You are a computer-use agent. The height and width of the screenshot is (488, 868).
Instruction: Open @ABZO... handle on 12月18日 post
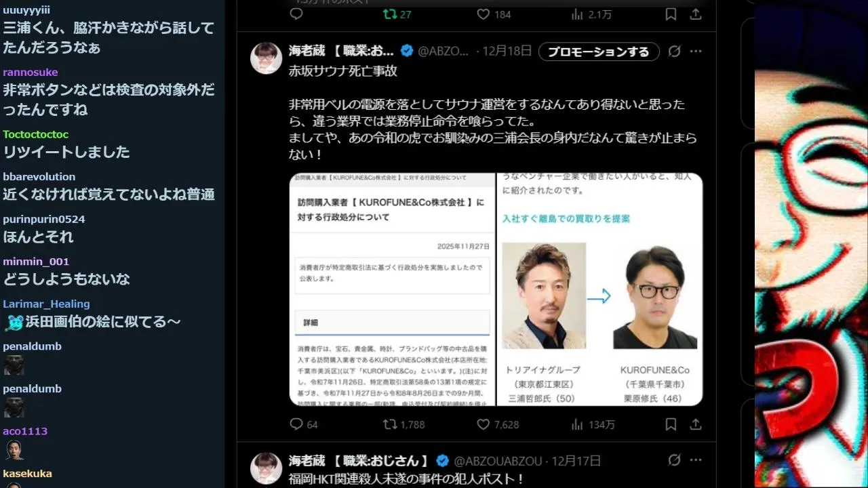coord(443,52)
